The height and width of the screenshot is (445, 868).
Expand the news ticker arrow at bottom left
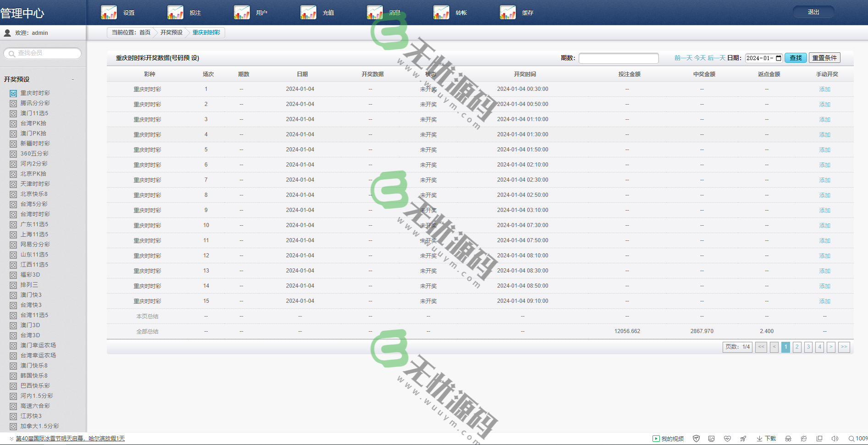point(11,439)
